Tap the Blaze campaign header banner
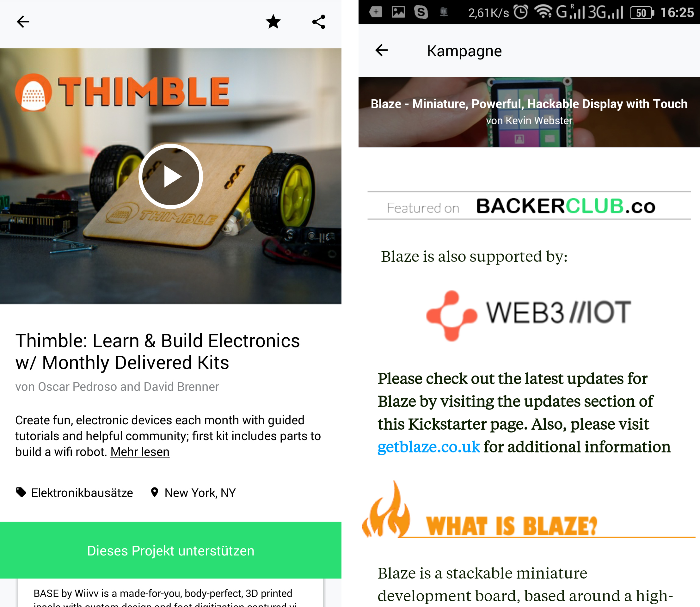The height and width of the screenshot is (607, 700). (x=529, y=112)
